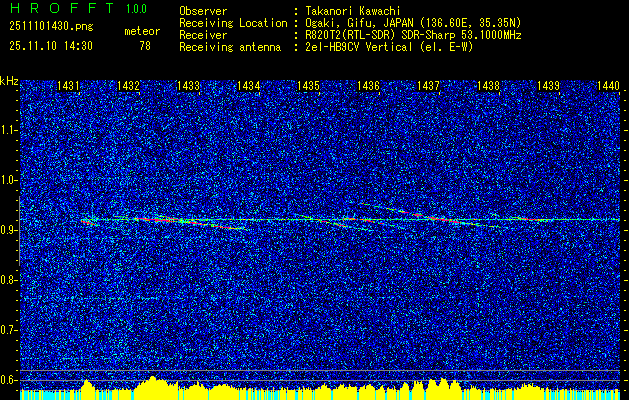Click the 1438 time marker

point(489,86)
